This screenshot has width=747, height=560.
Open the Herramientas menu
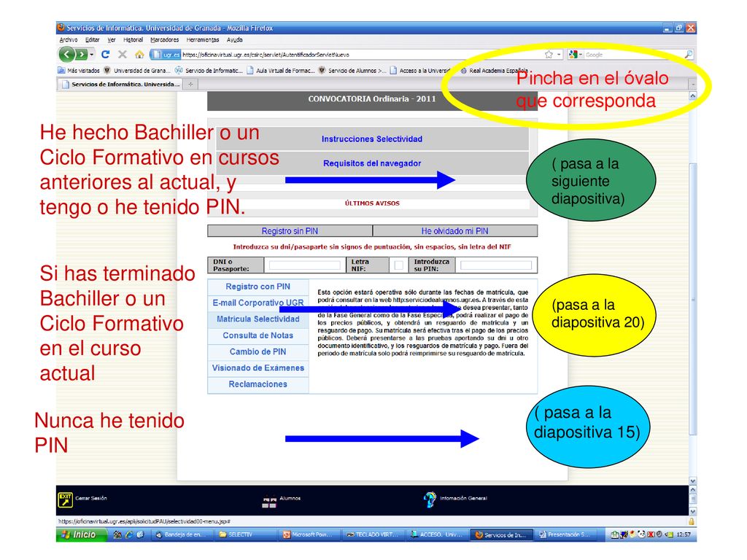(x=203, y=40)
